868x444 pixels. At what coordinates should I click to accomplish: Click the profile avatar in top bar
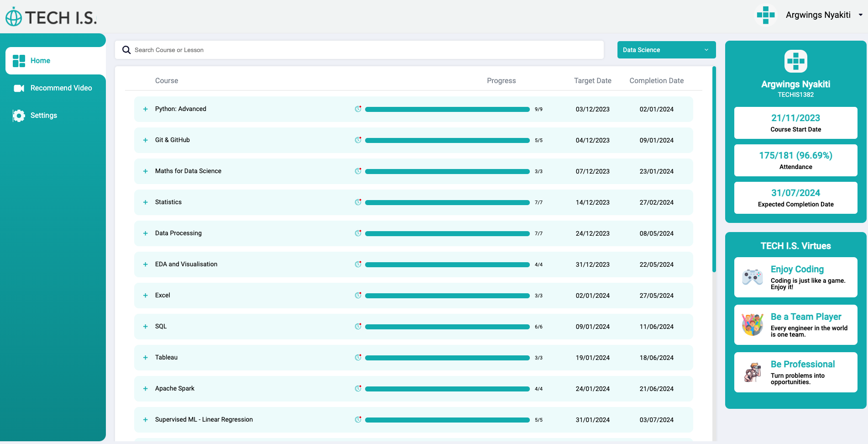coord(765,15)
